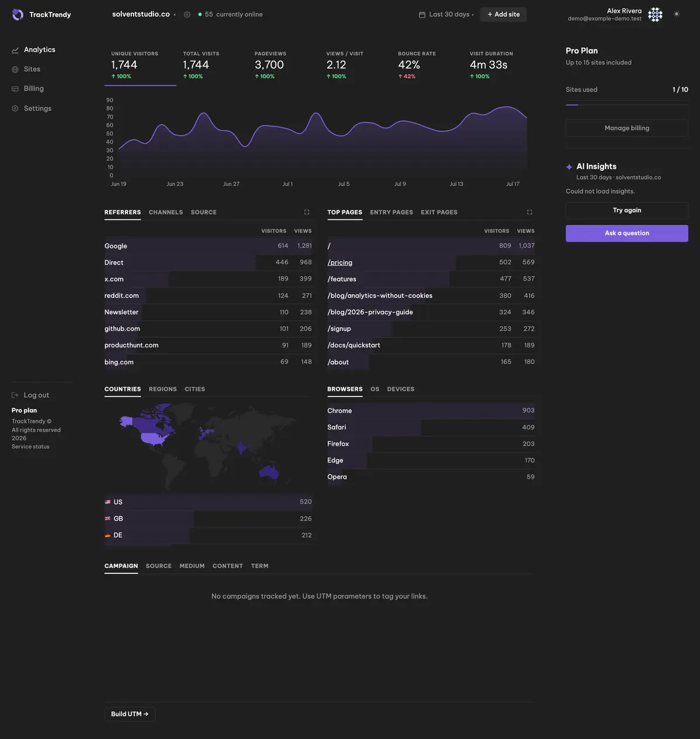The image size is (700, 739).
Task: Click the Log out arrow icon
Action: 15,395
